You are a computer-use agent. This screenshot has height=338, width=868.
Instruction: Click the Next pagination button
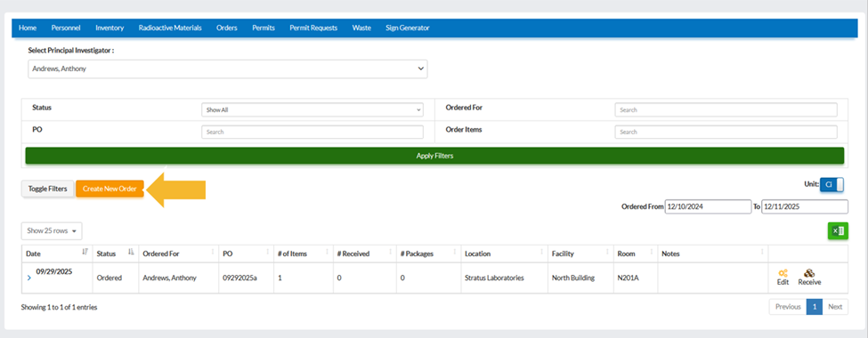tap(835, 307)
